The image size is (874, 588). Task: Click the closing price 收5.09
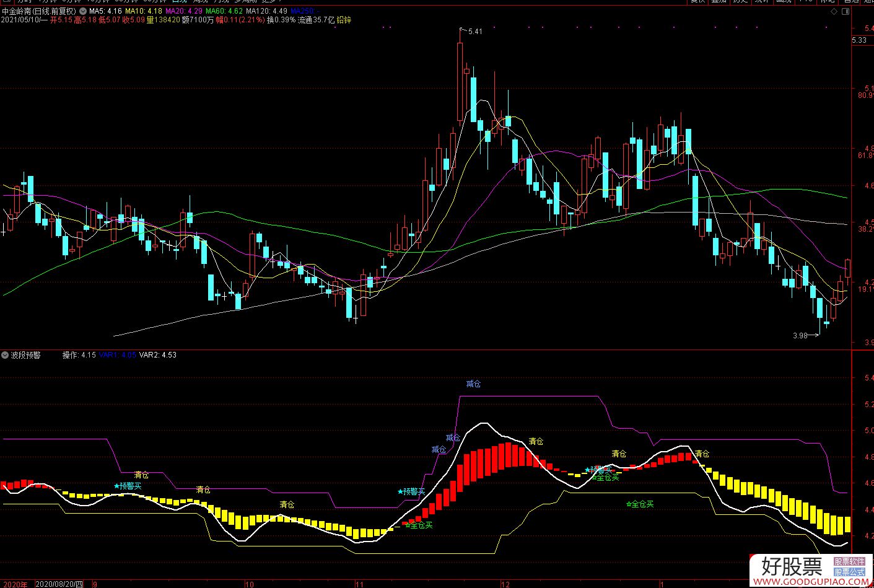coord(134,20)
